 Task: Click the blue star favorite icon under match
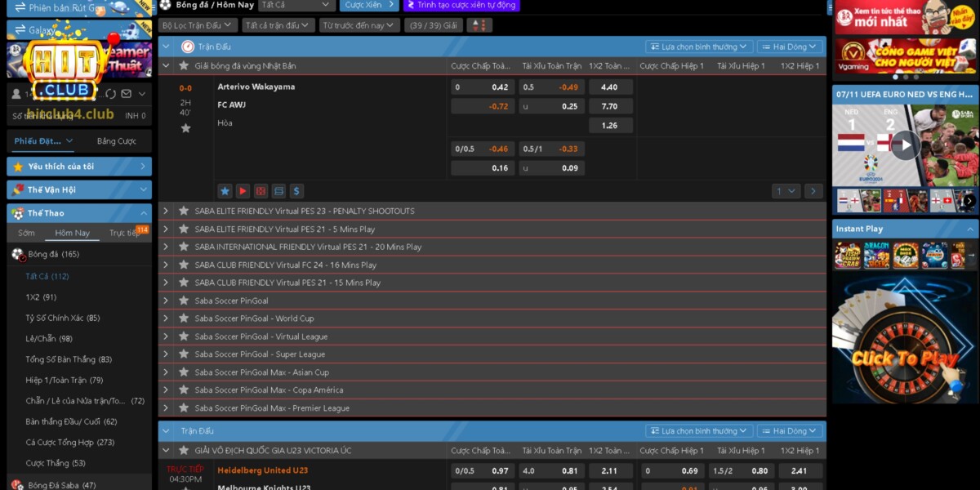click(225, 191)
